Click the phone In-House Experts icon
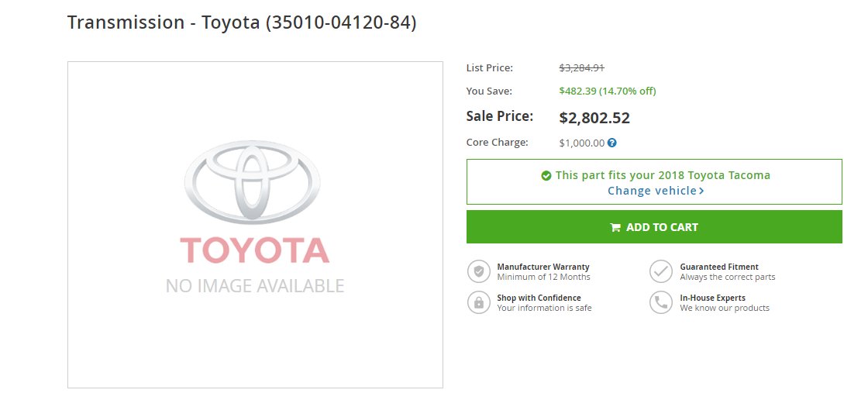This screenshot has height=407, width=868. tap(661, 302)
